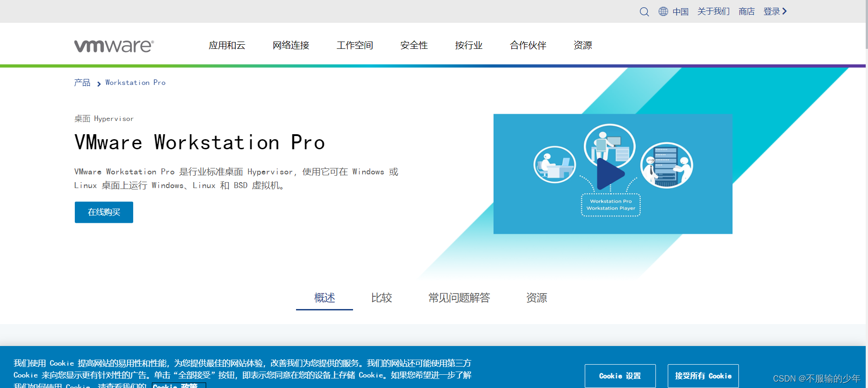The image size is (868, 388).
Task: Switch to the 资源 page tab
Action: [x=536, y=298]
